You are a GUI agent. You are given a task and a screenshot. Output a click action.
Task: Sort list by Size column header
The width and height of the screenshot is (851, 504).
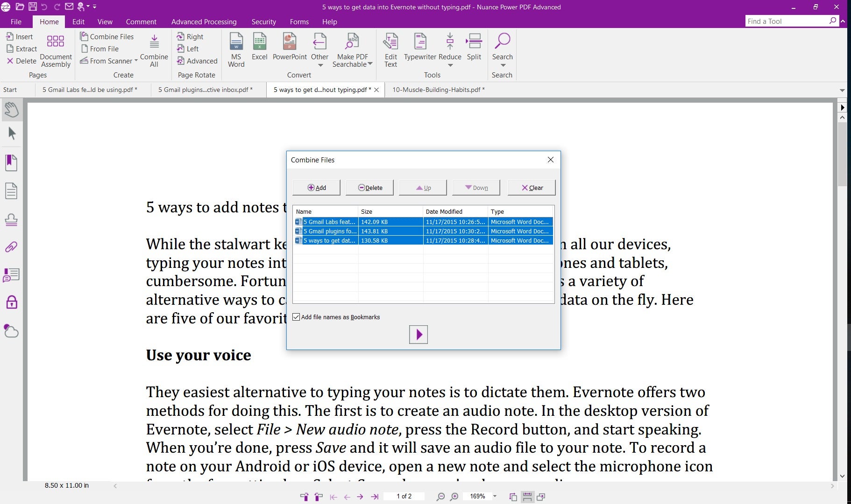[390, 211]
